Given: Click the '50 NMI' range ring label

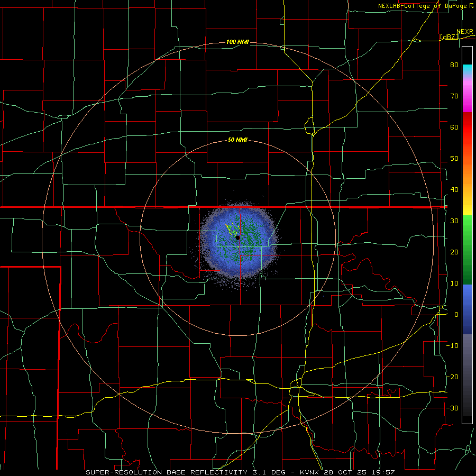Looking at the screenshot, I should pyautogui.click(x=237, y=140).
